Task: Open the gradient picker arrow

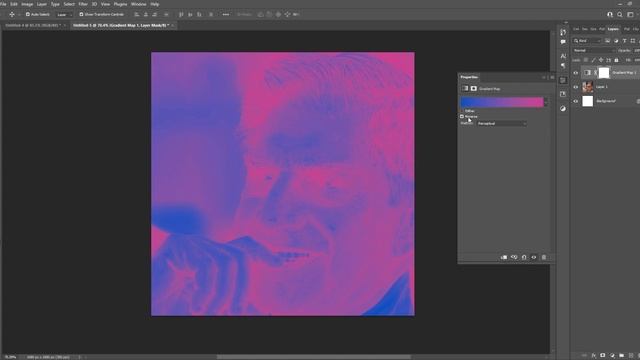Action: click(x=546, y=102)
